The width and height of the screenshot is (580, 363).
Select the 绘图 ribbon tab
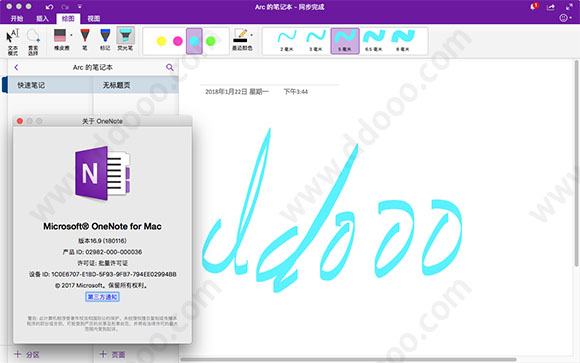tap(68, 19)
